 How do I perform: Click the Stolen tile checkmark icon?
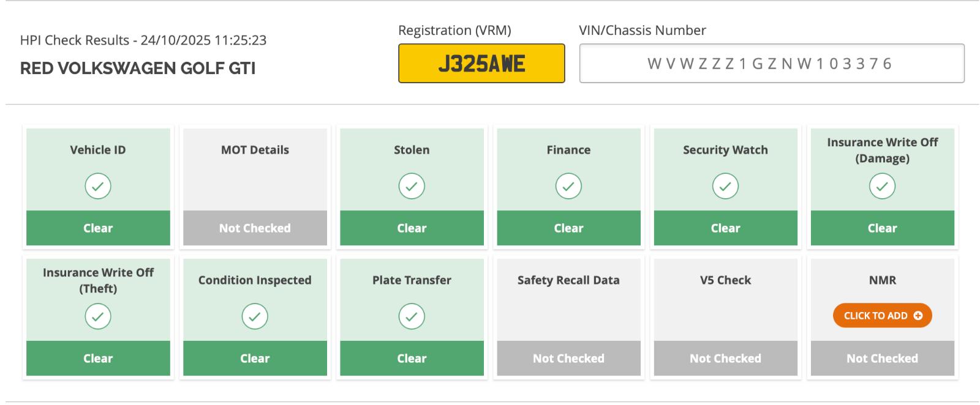[412, 186]
